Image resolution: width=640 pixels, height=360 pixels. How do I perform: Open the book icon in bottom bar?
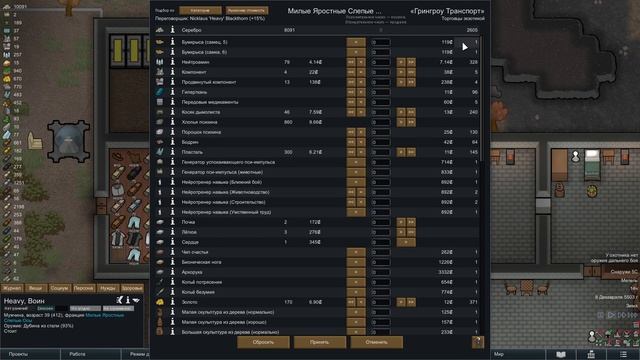pos(561,354)
